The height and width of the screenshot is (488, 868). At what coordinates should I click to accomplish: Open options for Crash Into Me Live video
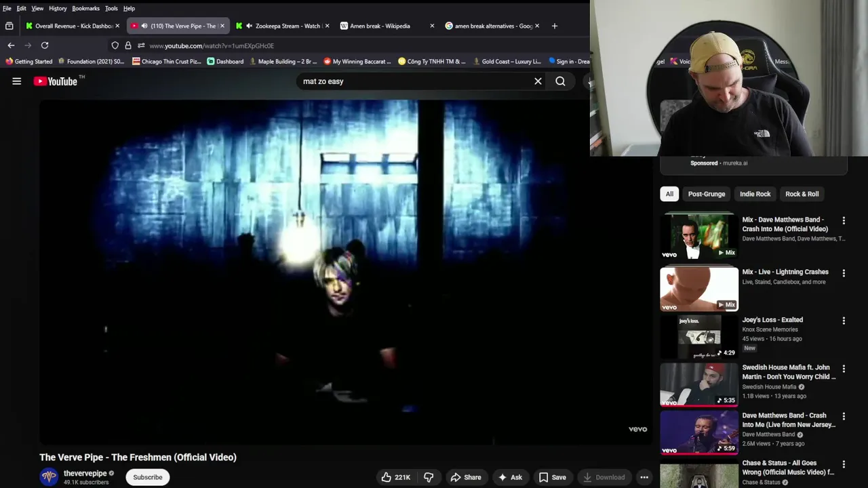tap(844, 416)
